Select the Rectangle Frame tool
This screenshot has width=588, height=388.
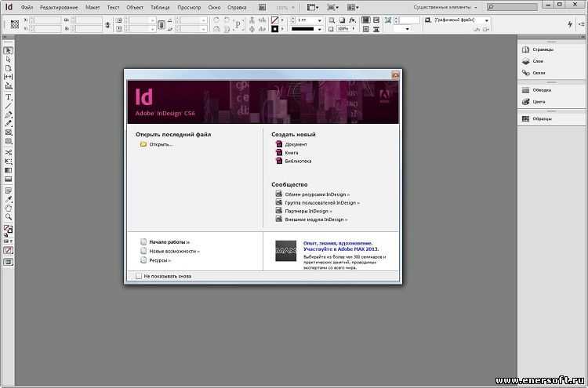tap(8, 132)
